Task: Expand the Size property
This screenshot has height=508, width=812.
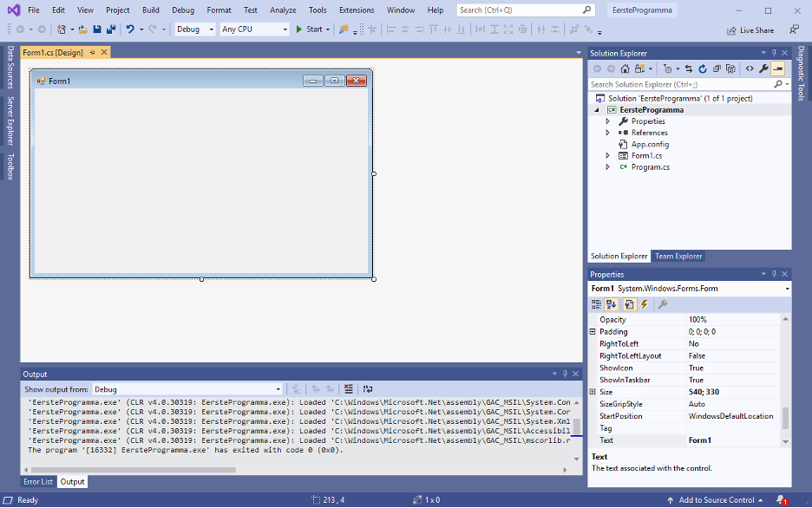Action: tap(593, 392)
